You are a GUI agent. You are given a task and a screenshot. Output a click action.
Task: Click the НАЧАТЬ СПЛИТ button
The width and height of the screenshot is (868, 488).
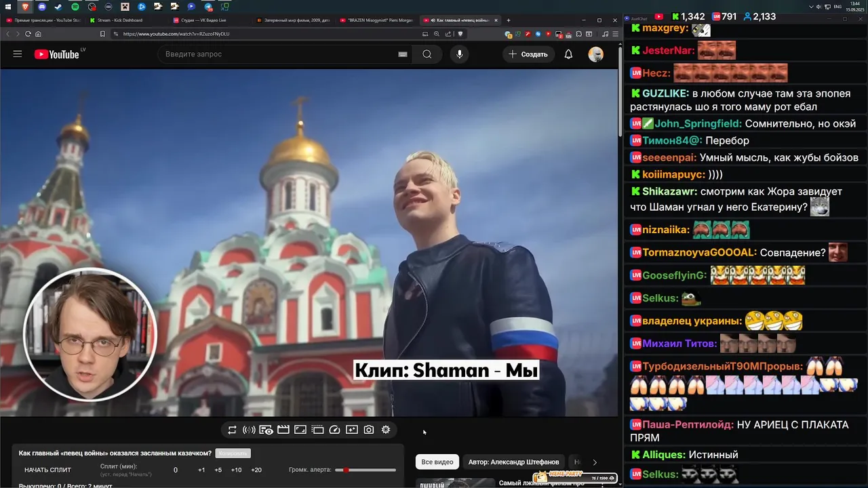47,470
